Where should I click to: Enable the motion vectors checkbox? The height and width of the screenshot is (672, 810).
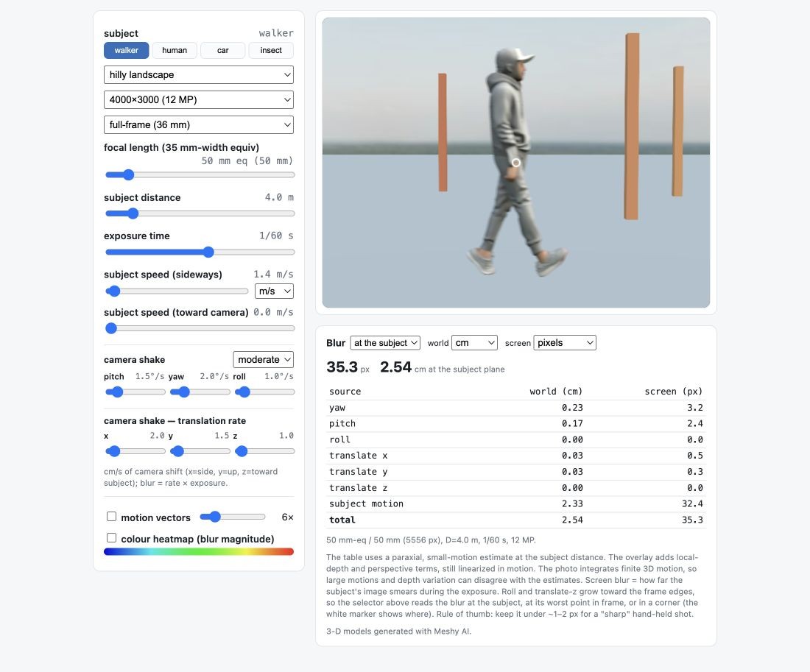pos(111,517)
